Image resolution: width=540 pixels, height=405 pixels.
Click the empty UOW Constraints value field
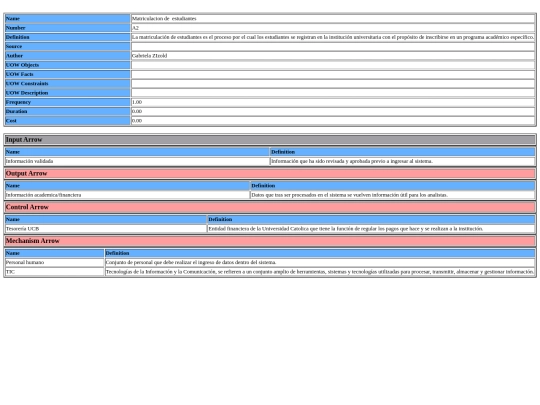click(x=333, y=84)
